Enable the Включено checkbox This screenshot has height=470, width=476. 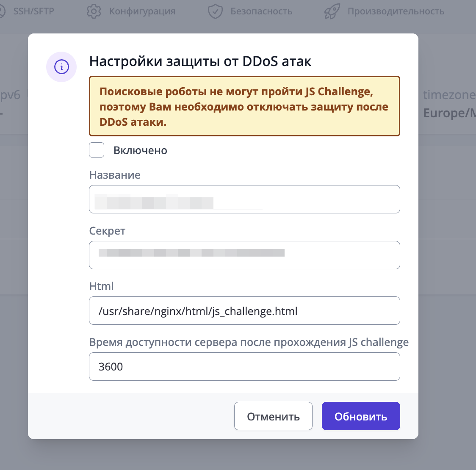pyautogui.click(x=97, y=150)
